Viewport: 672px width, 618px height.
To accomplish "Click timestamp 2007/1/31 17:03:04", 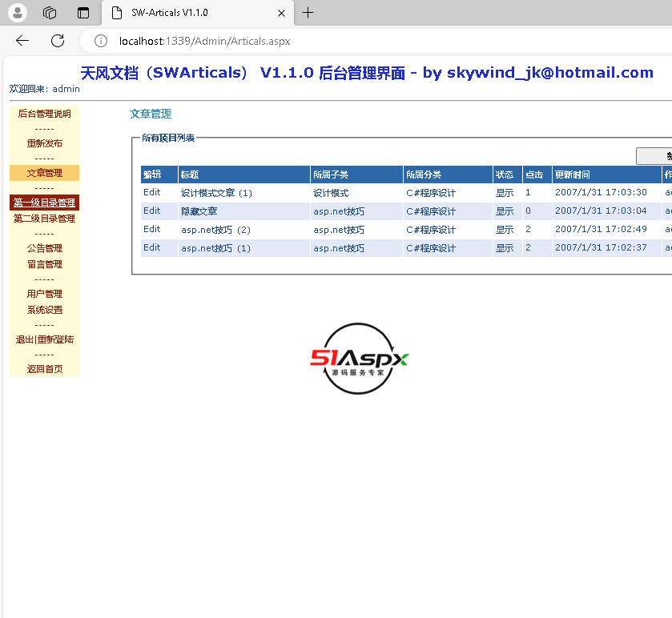I will click(601, 211).
